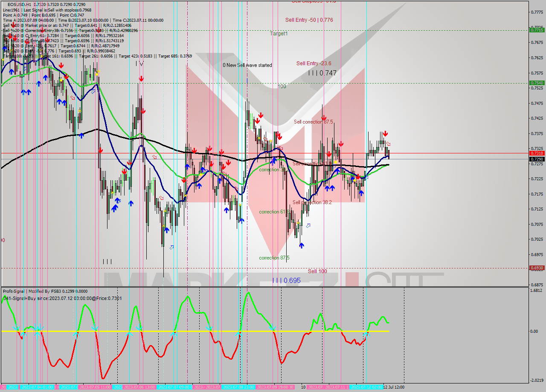
Task: Click the red 0.6930 price tag
Action: coord(537,268)
